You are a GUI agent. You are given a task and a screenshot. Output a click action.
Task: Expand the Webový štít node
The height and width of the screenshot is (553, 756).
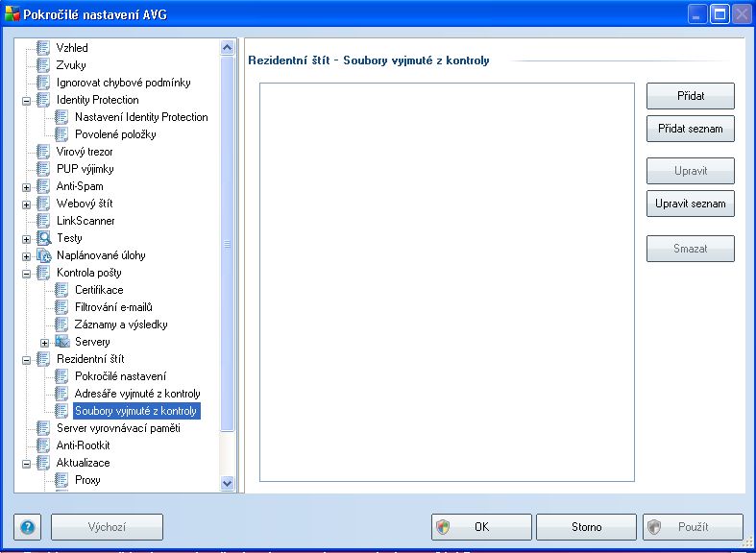coord(27,204)
